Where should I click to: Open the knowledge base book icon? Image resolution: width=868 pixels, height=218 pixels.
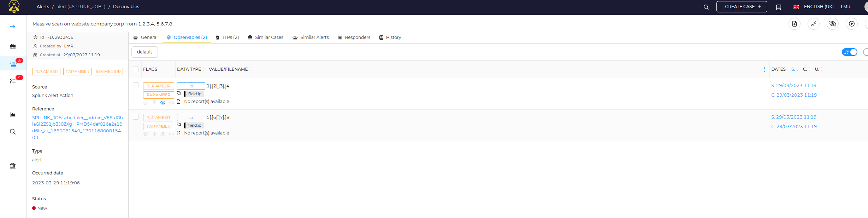[x=778, y=7]
